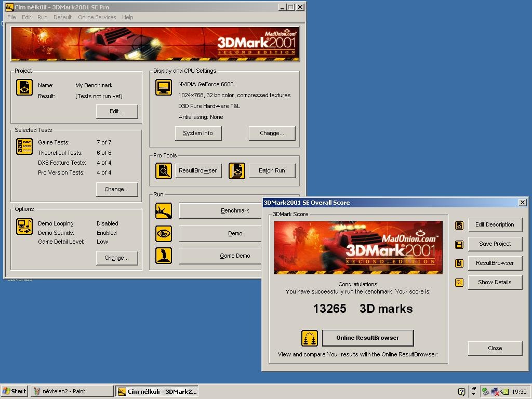Open the Run menu
Image resolution: width=532 pixels, height=399 pixels.
click(43, 17)
